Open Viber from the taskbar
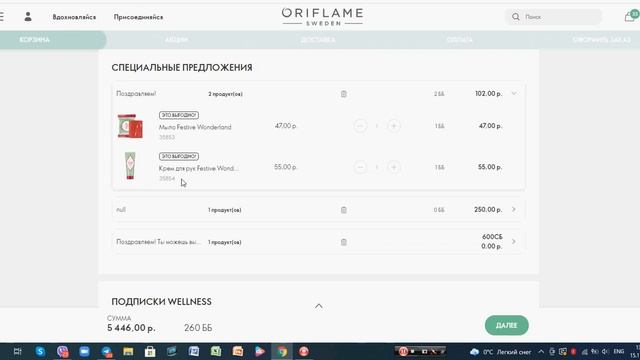 tap(62, 351)
